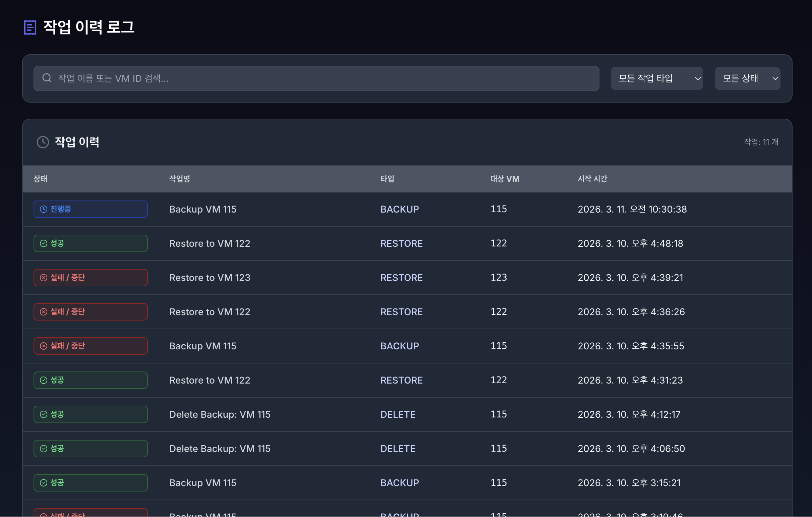Click the magnifier search icon
This screenshot has height=517, width=812.
47,78
